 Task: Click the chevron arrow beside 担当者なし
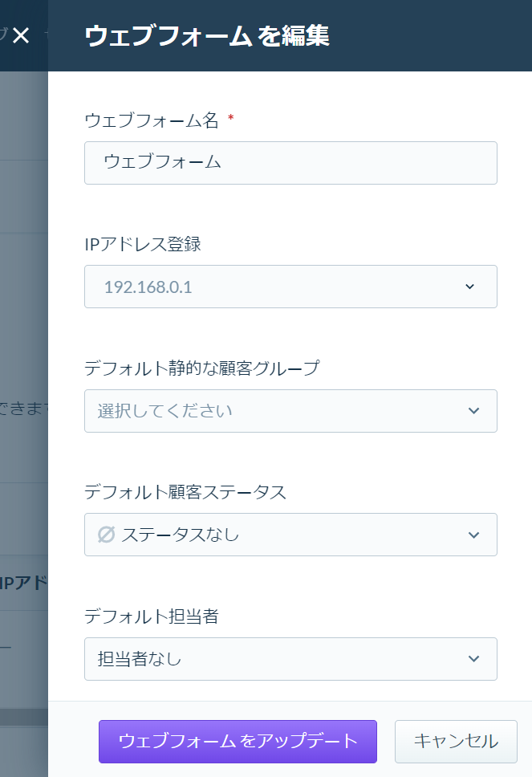click(473, 659)
